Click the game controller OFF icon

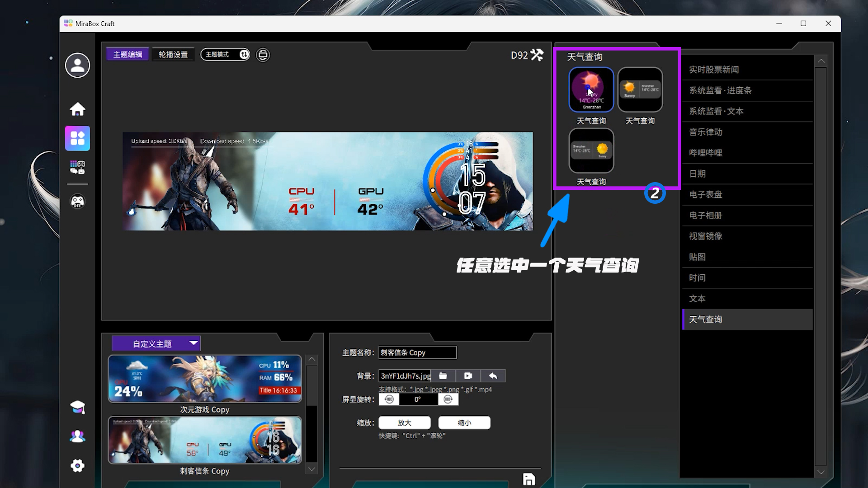77,201
